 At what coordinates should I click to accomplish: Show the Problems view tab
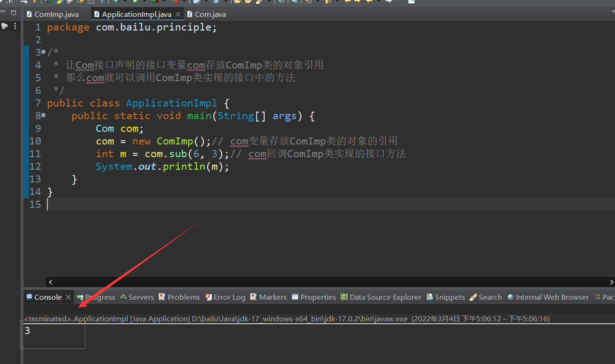[179, 297]
